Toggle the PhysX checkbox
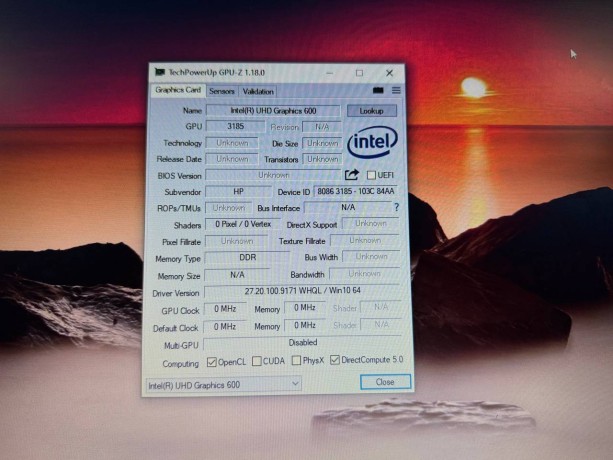The height and width of the screenshot is (460, 613). [x=296, y=360]
